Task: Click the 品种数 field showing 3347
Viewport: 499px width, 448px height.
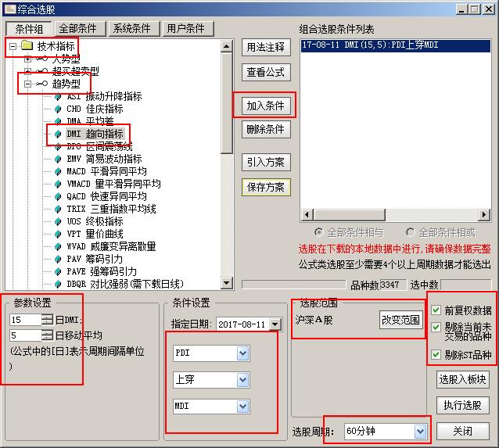Action: (393, 285)
